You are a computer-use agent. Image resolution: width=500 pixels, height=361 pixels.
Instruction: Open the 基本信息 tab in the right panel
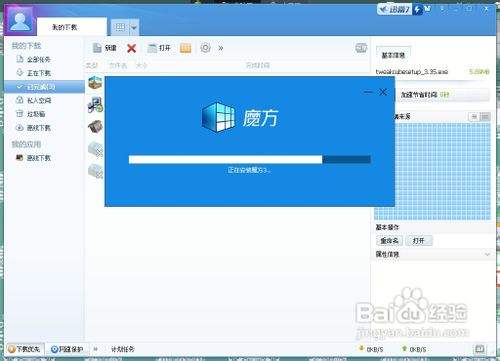393,55
